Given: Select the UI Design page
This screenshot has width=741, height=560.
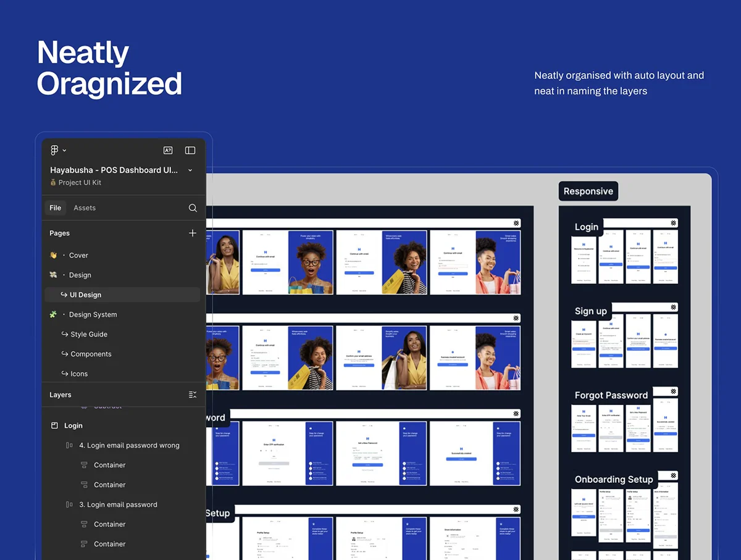Looking at the screenshot, I should pyautogui.click(x=86, y=295).
